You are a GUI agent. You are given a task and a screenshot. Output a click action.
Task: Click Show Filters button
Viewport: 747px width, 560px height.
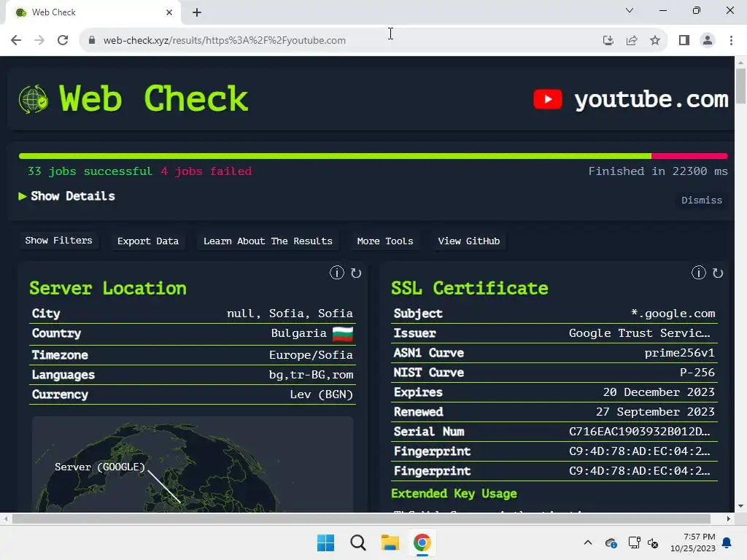(58, 241)
